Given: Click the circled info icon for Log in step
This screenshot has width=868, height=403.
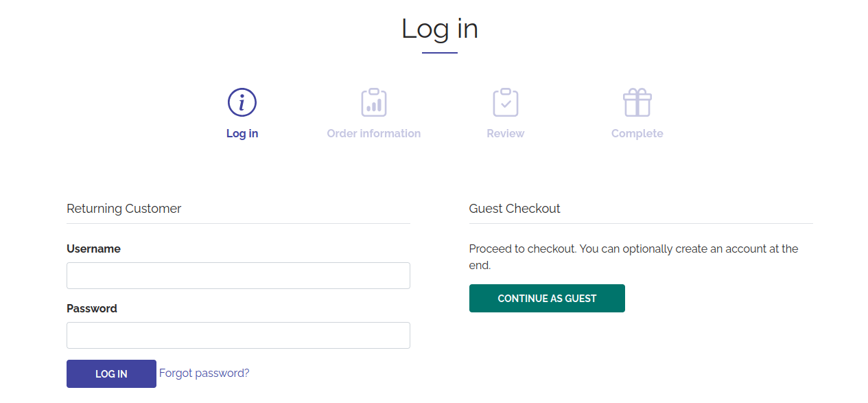Looking at the screenshot, I should (242, 102).
